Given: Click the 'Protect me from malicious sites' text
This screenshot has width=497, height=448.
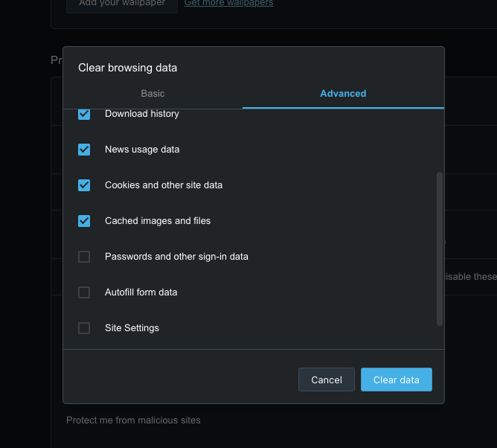Looking at the screenshot, I should point(133,420).
